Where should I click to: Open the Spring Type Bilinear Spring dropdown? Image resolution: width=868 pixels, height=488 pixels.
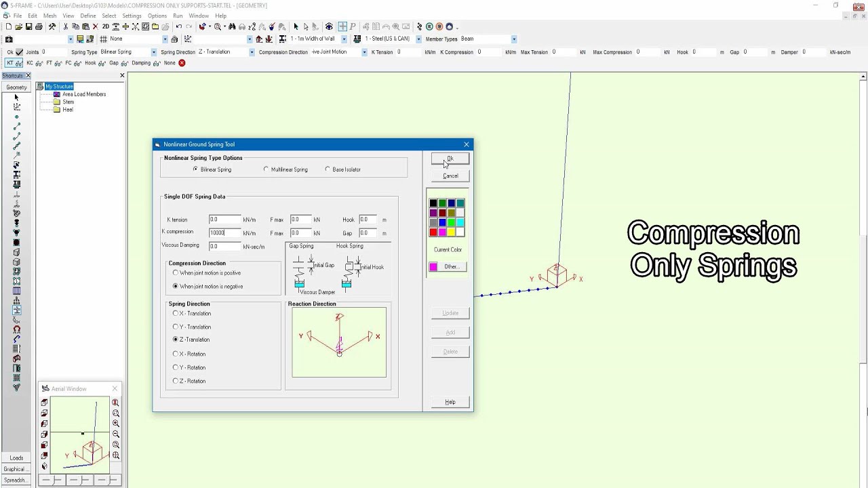coord(154,52)
